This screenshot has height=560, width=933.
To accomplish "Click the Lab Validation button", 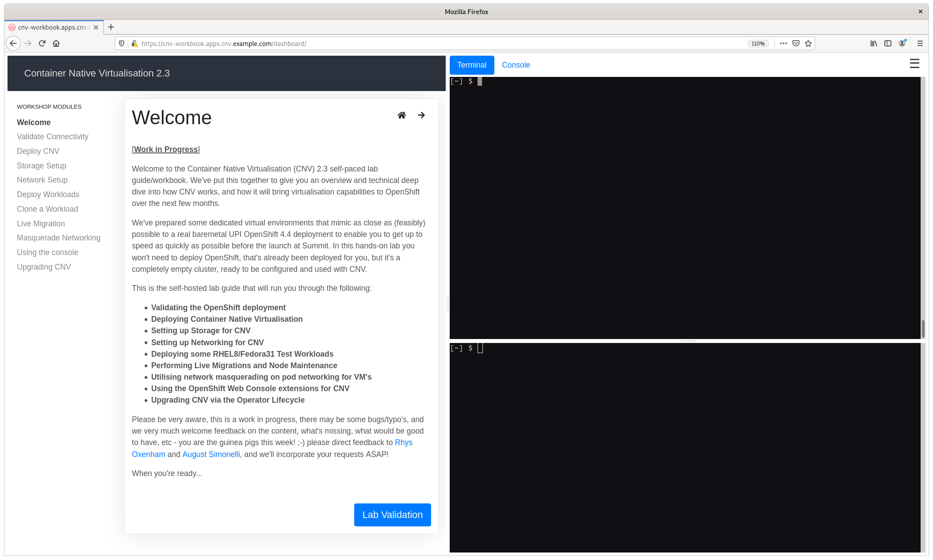I will [392, 515].
